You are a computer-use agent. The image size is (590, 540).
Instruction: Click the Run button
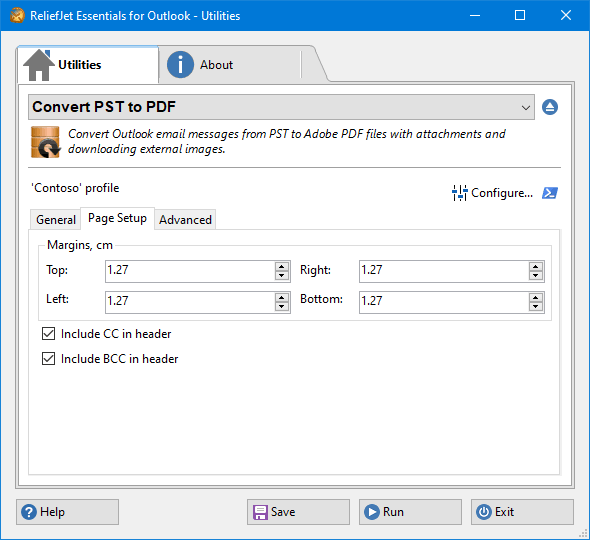[x=410, y=512]
